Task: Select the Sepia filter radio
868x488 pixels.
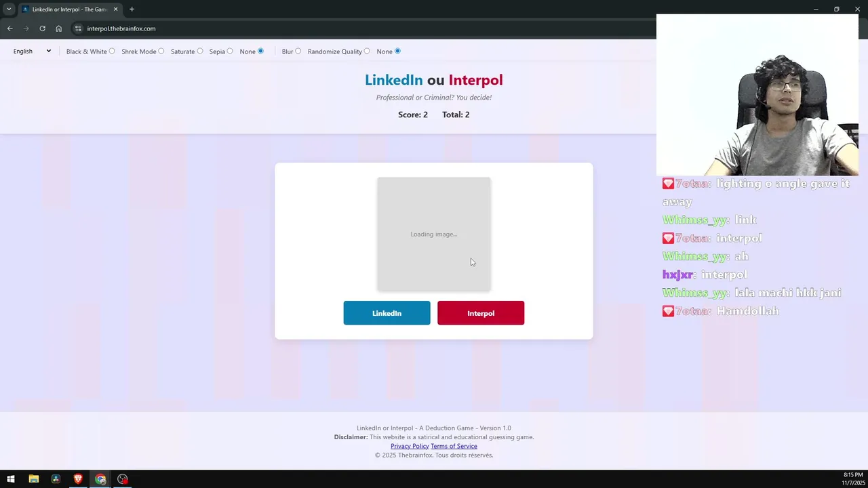Action: 230,51
